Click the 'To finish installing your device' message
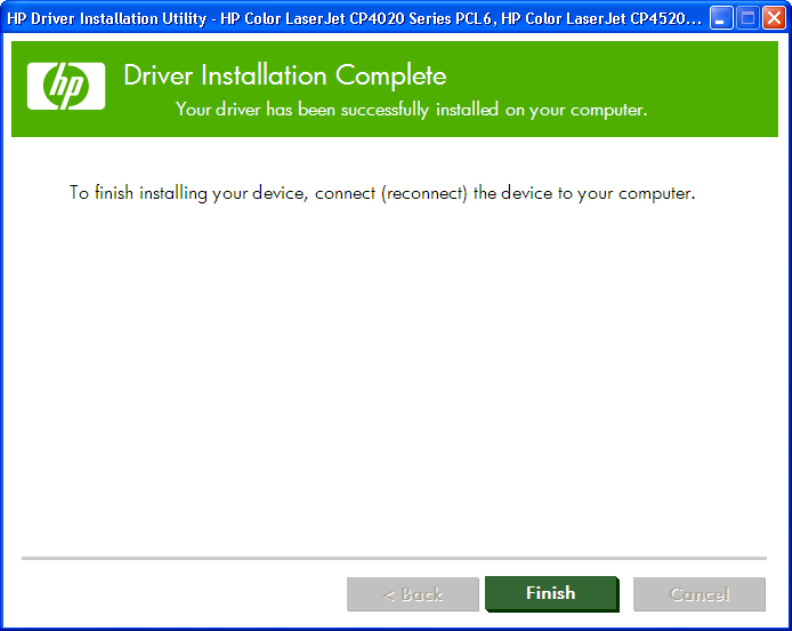 point(382,193)
